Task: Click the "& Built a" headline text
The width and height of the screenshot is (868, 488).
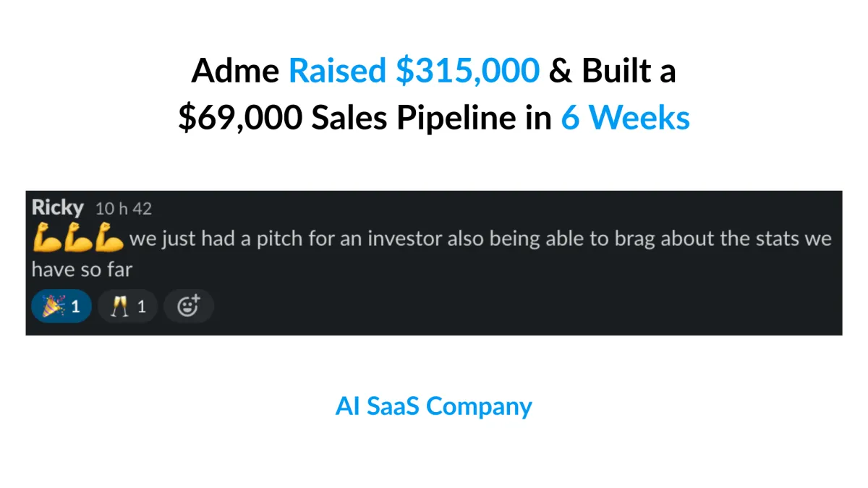Action: pyautogui.click(x=611, y=71)
